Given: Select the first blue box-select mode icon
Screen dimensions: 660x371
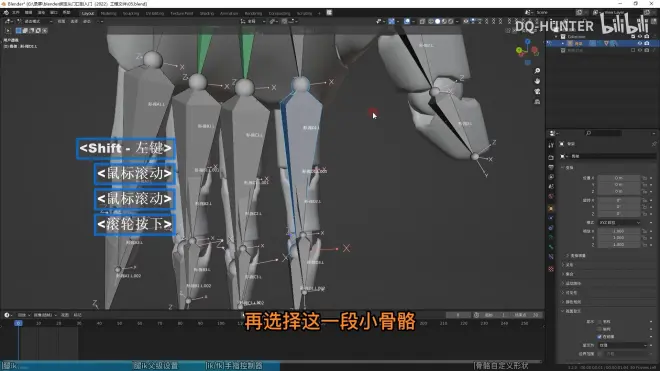Looking at the screenshot, I should [18, 31].
